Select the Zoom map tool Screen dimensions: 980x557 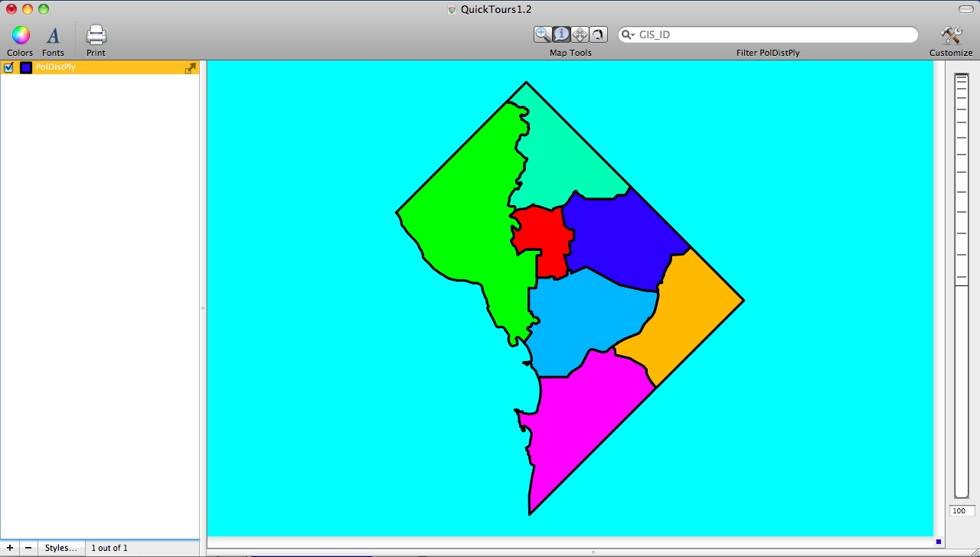[x=543, y=34]
